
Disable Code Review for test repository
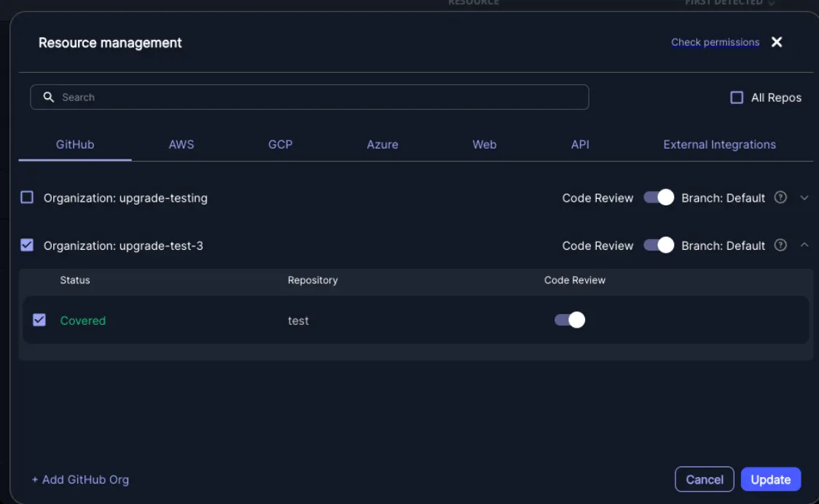click(x=570, y=320)
